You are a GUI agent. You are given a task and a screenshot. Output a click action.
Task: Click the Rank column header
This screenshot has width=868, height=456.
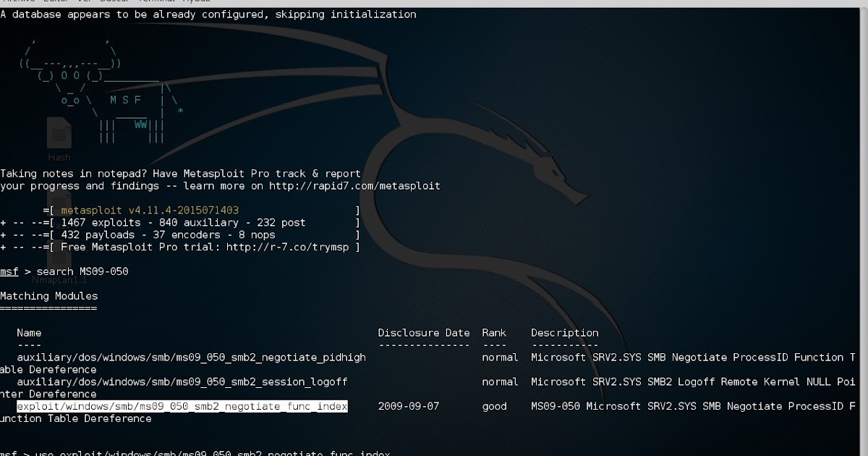(493, 332)
